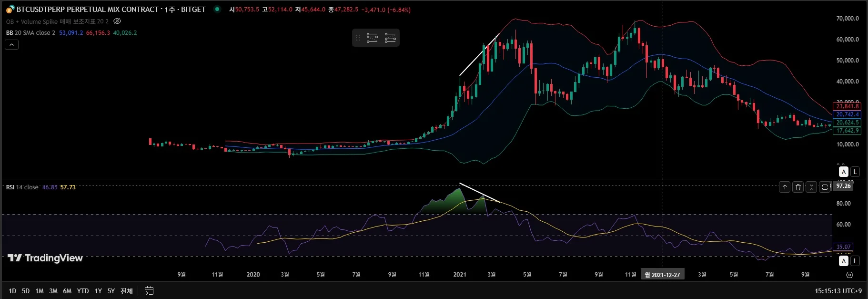868x299 pixels.
Task: Select the 5Y time range
Action: 111,291
